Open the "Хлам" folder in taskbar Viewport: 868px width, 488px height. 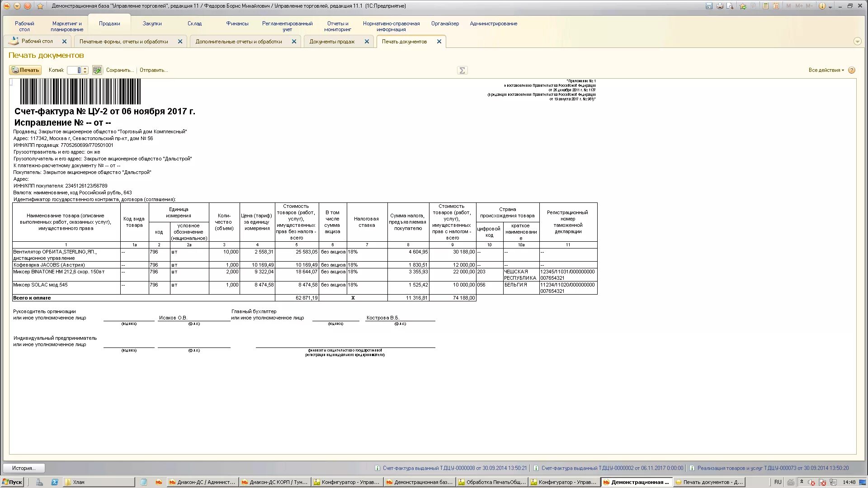(99, 482)
